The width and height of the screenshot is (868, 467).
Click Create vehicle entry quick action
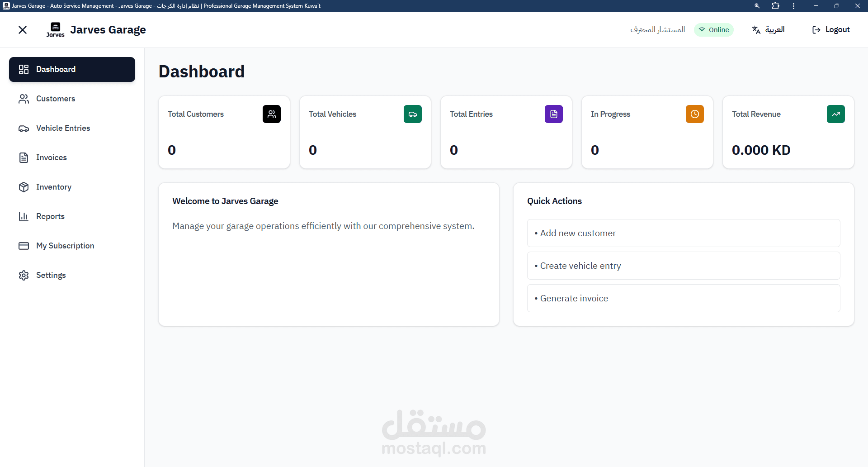point(684,266)
